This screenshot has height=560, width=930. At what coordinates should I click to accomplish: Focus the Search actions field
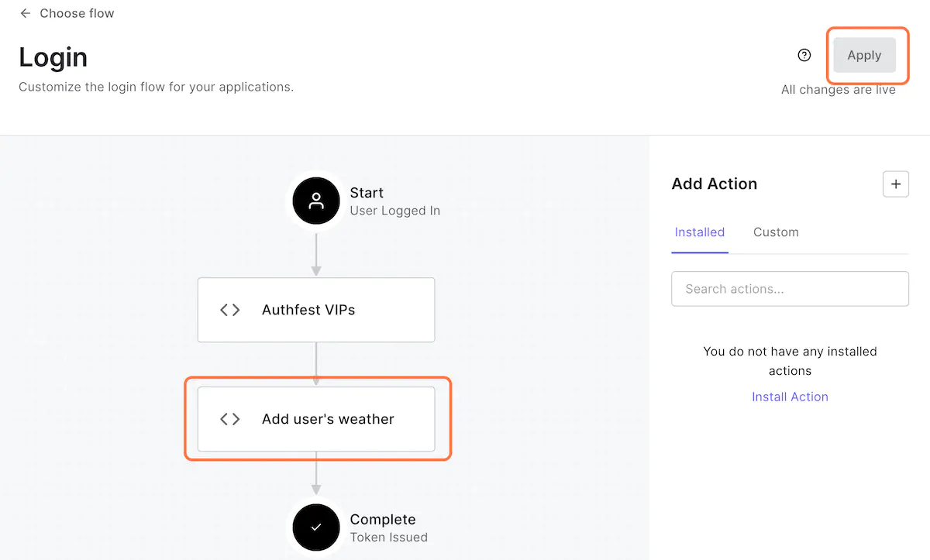pos(790,289)
